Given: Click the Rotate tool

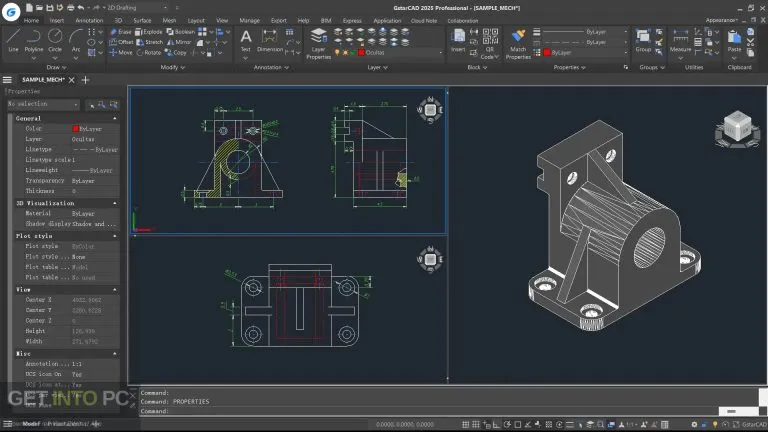Looking at the screenshot, I should (149, 52).
